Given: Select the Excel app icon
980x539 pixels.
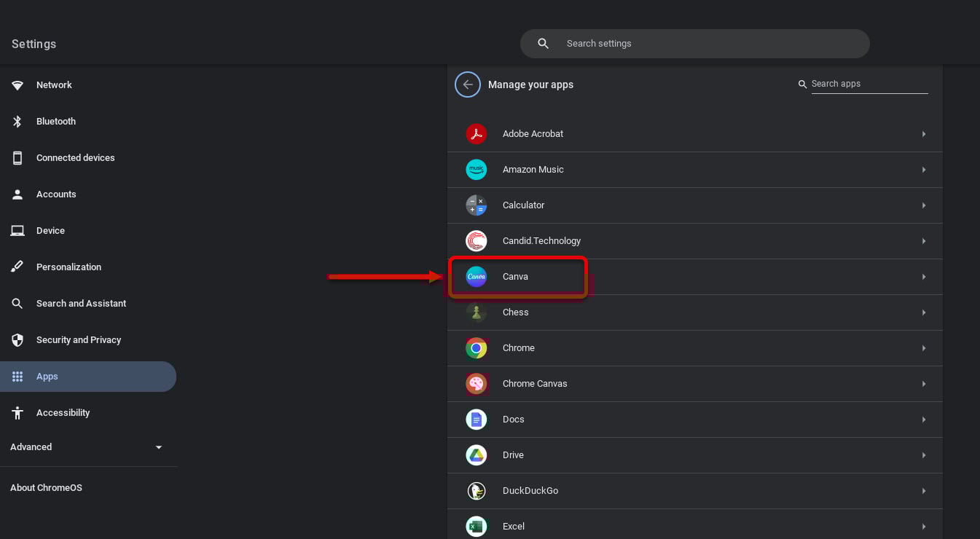Looking at the screenshot, I should 477,526.
